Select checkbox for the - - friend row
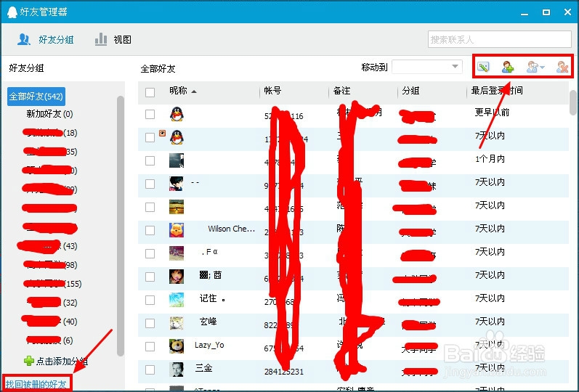 click(150, 184)
